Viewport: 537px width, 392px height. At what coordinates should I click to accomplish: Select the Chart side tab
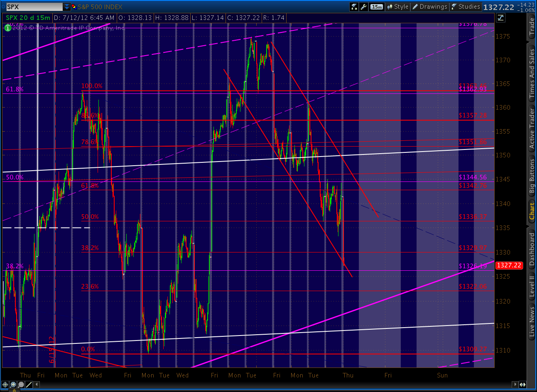click(x=532, y=212)
